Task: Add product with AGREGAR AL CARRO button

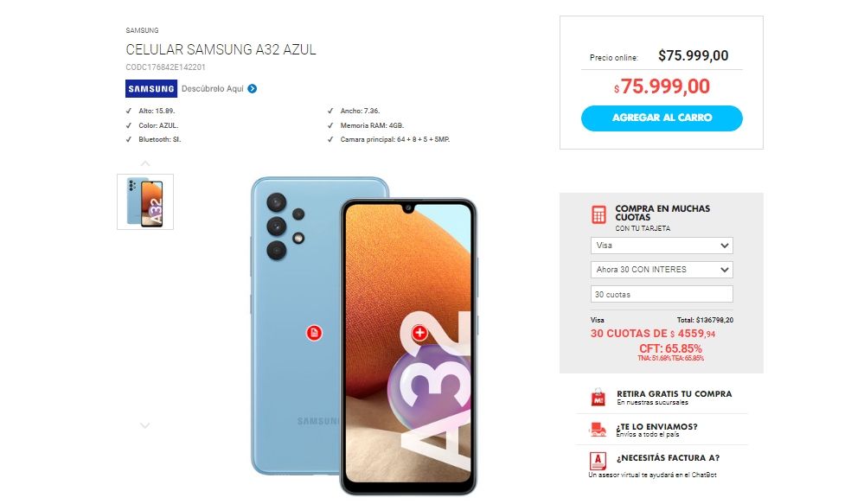Action: coord(662,118)
